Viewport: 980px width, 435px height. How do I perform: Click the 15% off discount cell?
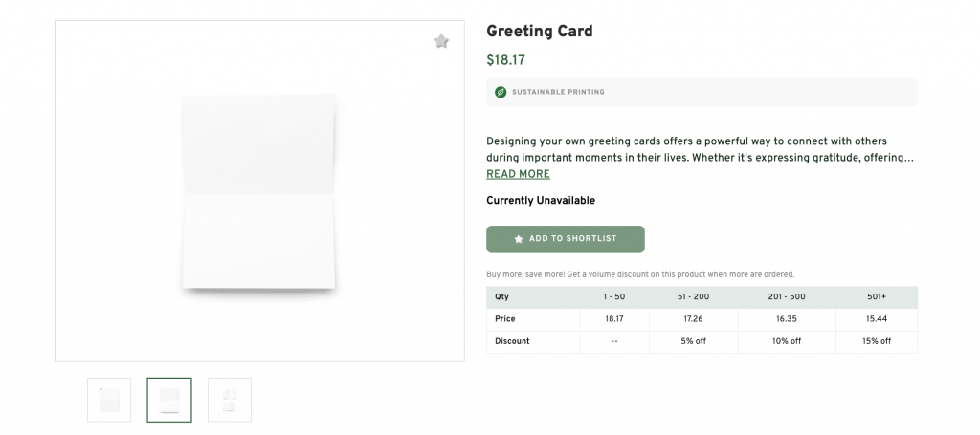(x=877, y=342)
